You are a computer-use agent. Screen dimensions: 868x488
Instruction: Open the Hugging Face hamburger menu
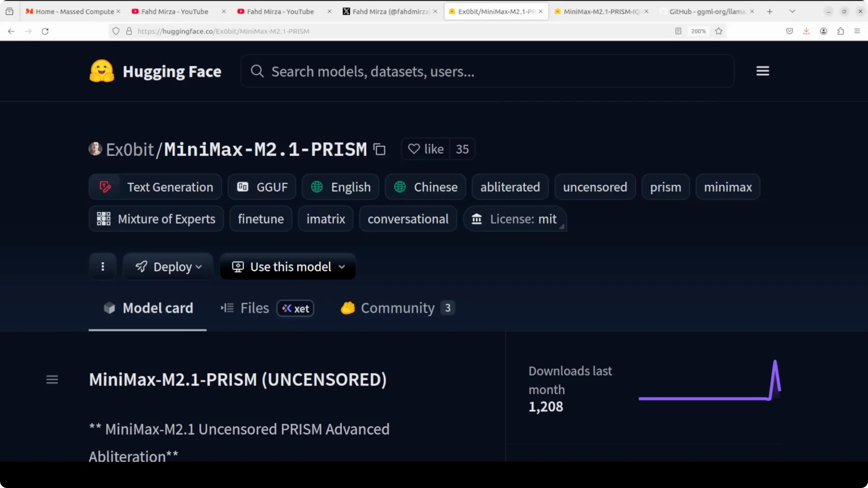(763, 71)
